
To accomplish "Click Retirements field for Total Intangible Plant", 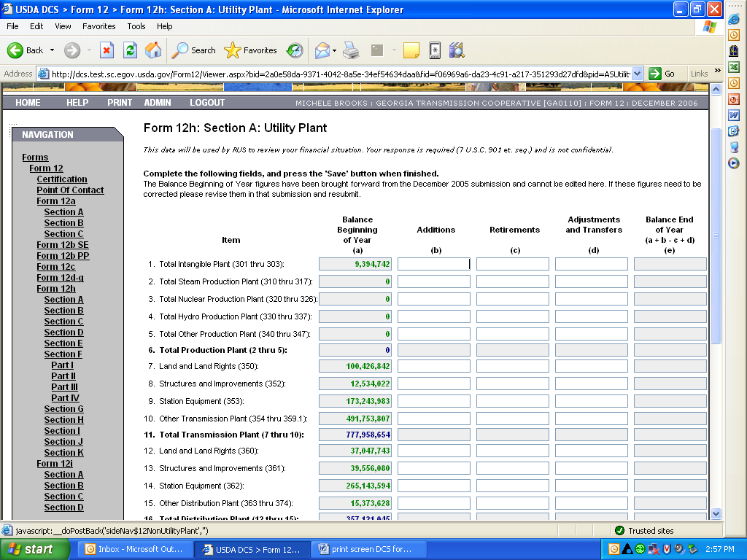I will [512, 264].
